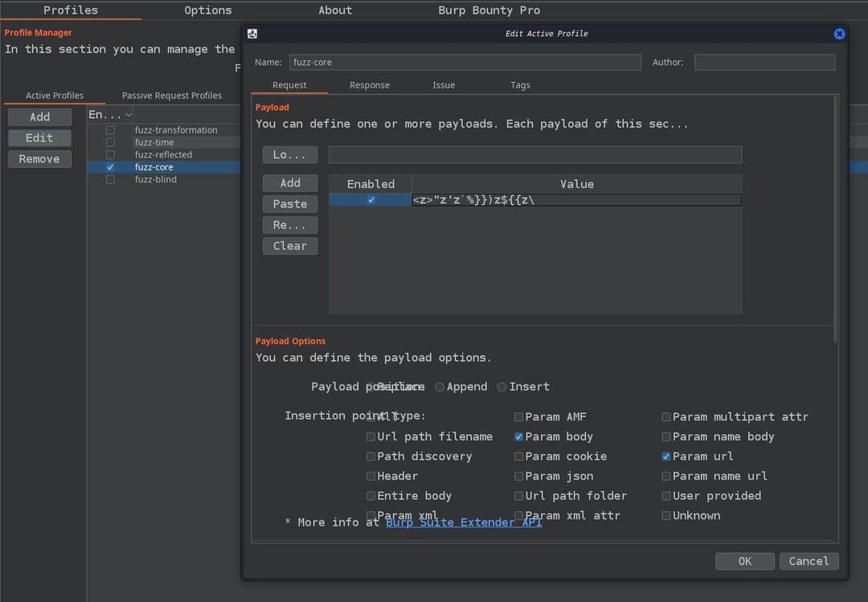Click the Clear payloads button
The height and width of the screenshot is (602, 868).
click(290, 247)
